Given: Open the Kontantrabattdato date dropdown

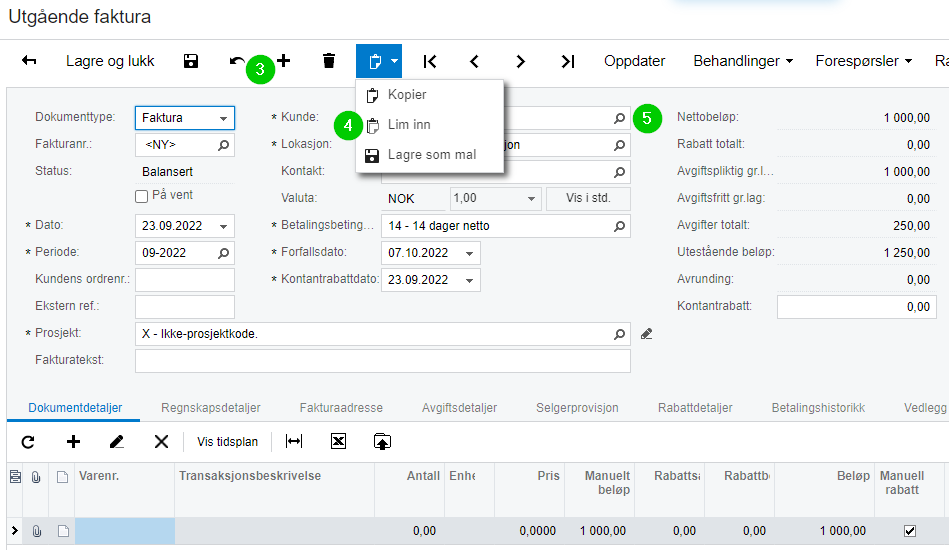Looking at the screenshot, I should [470, 280].
